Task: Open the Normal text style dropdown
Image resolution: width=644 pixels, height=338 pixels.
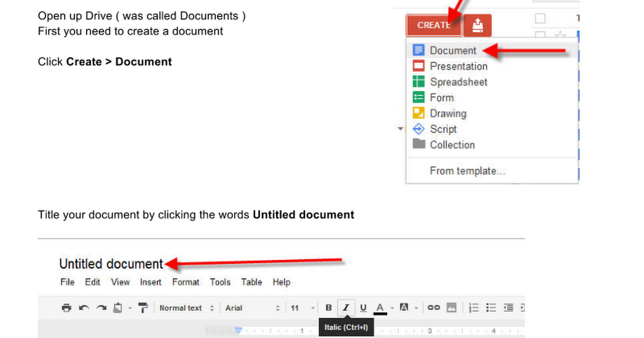Action: pyautogui.click(x=187, y=308)
